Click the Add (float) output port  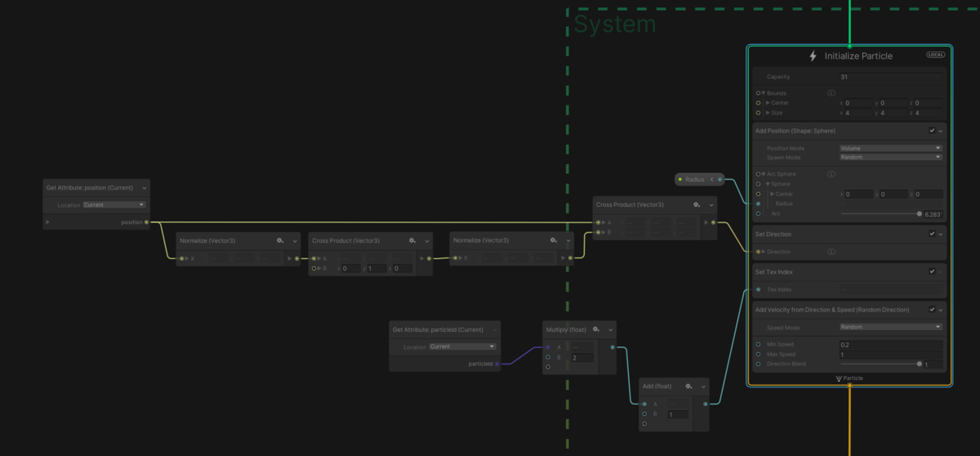(706, 404)
